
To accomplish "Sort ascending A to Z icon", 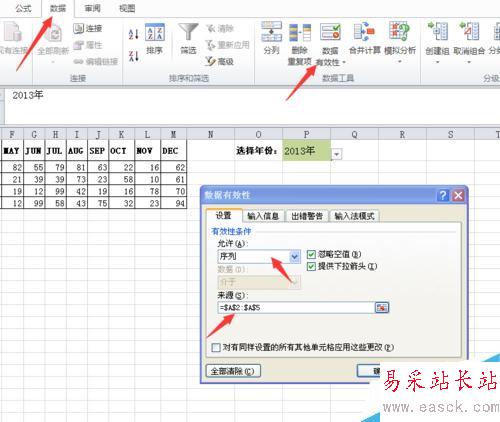I will coord(134,34).
